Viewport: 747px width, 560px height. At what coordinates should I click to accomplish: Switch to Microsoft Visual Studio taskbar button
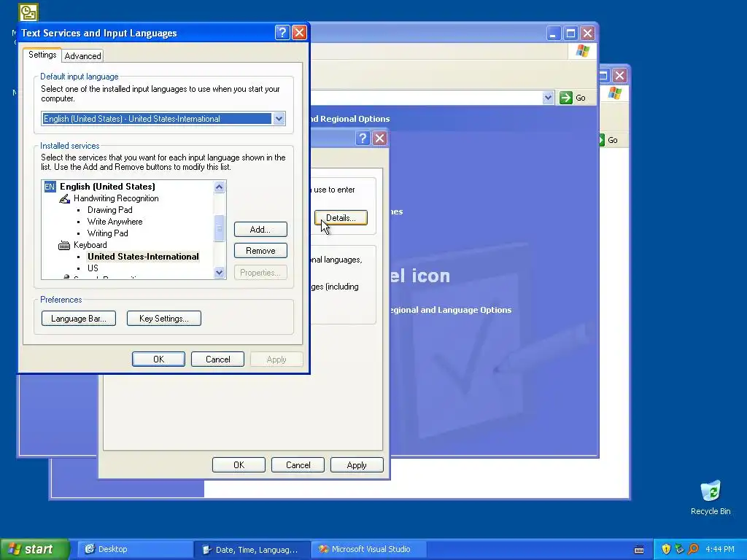point(368,549)
